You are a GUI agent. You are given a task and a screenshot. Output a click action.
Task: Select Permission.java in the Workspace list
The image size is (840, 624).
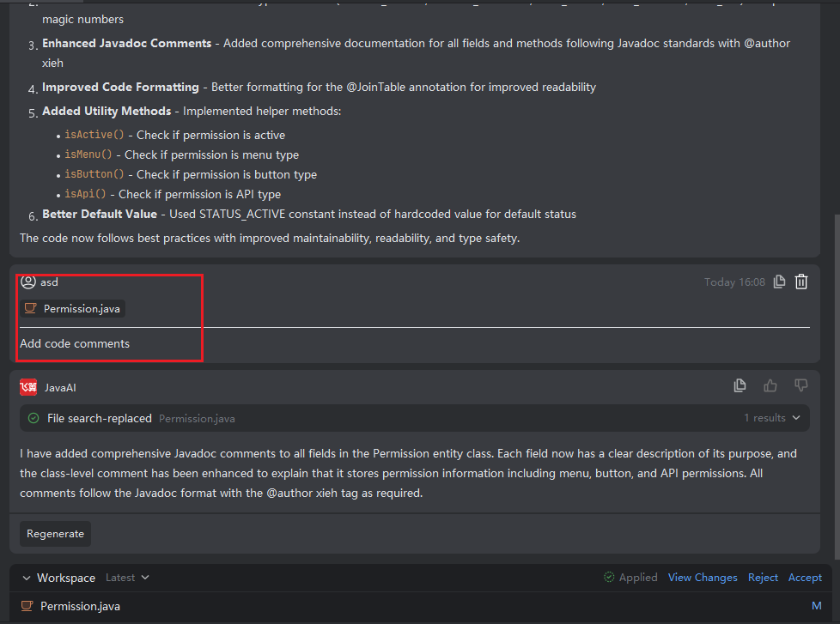(x=80, y=606)
